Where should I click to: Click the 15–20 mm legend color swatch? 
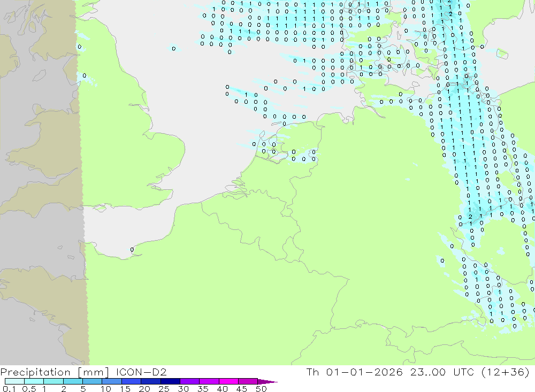click(x=131, y=381)
